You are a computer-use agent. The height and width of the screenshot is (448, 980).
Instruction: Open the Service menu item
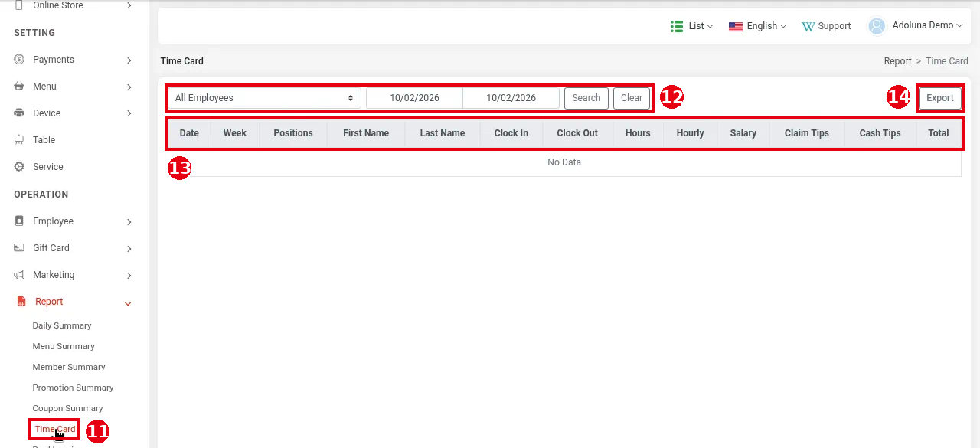pos(48,167)
